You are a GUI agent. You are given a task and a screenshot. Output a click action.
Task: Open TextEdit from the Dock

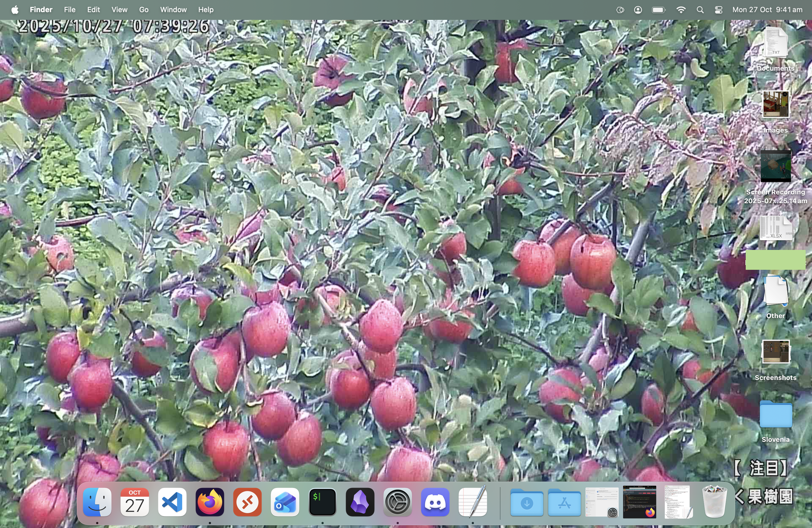(x=473, y=502)
